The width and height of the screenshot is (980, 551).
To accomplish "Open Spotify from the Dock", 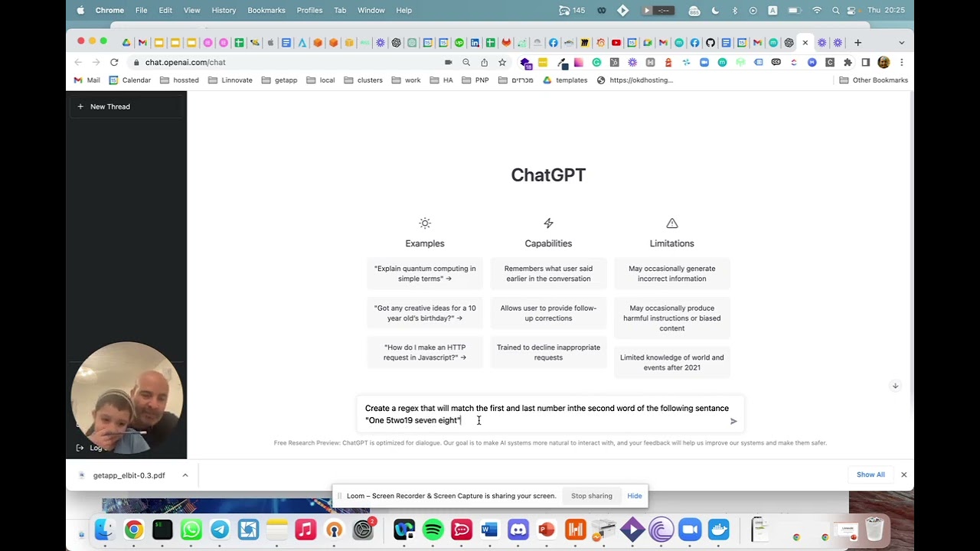I will [433, 530].
